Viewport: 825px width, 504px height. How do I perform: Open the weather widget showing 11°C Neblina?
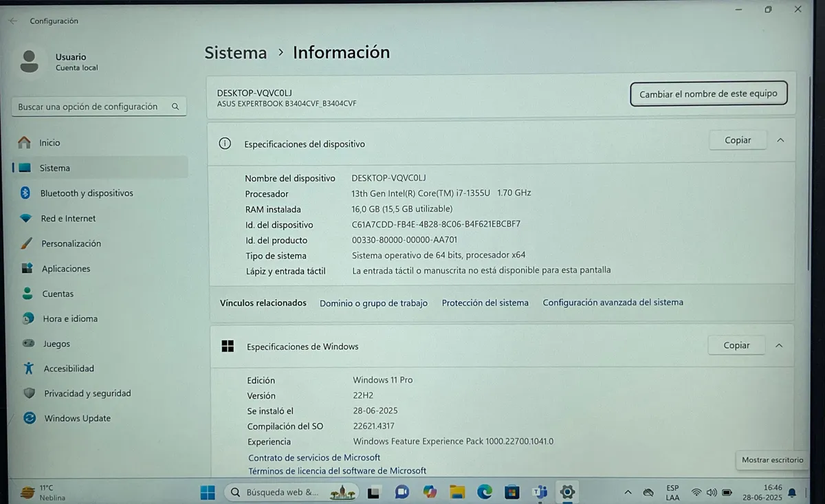(x=43, y=492)
